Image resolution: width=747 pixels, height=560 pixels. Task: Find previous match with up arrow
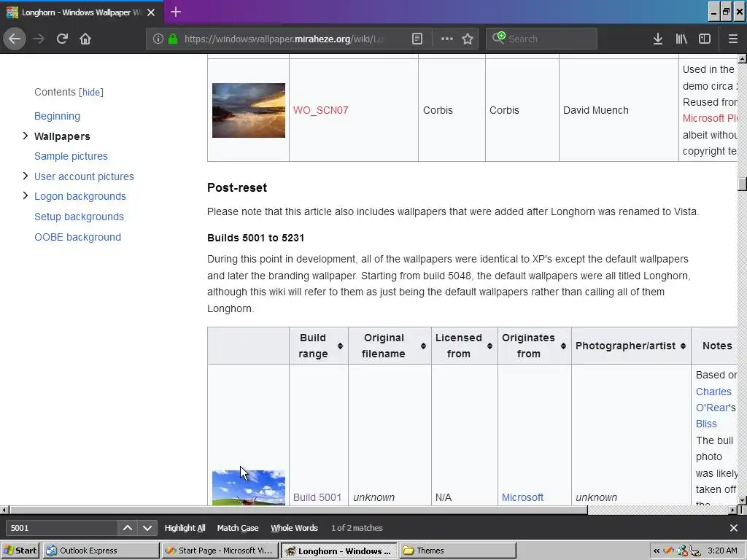(127, 528)
